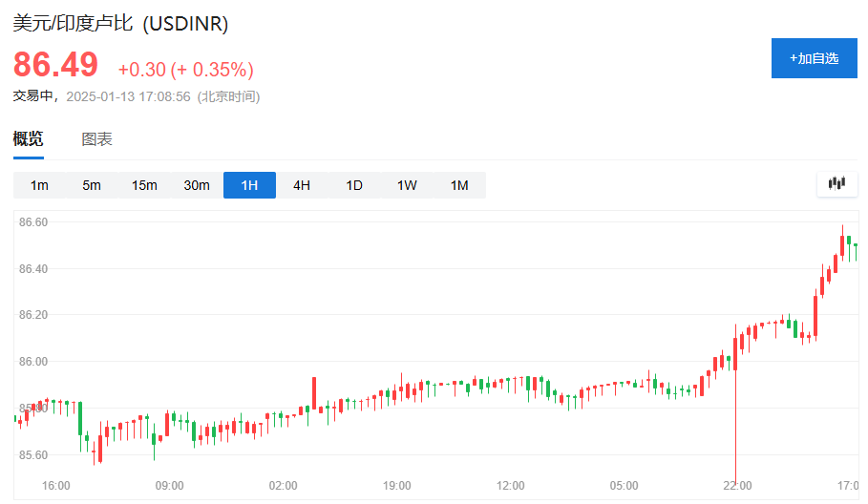The height and width of the screenshot is (504, 868).
Task: Click the 86.40 y-axis label
Action: coord(33,269)
